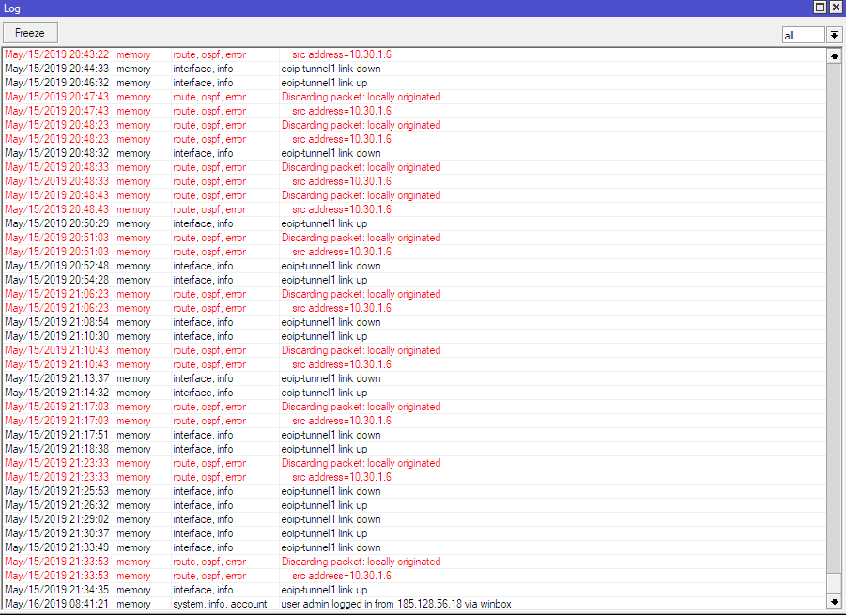Select the 21:06:23 Discarding packet message
The height and width of the screenshot is (616, 846).
361,294
